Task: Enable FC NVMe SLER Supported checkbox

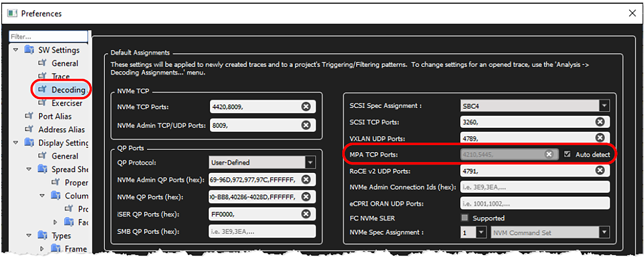Action: (464, 218)
